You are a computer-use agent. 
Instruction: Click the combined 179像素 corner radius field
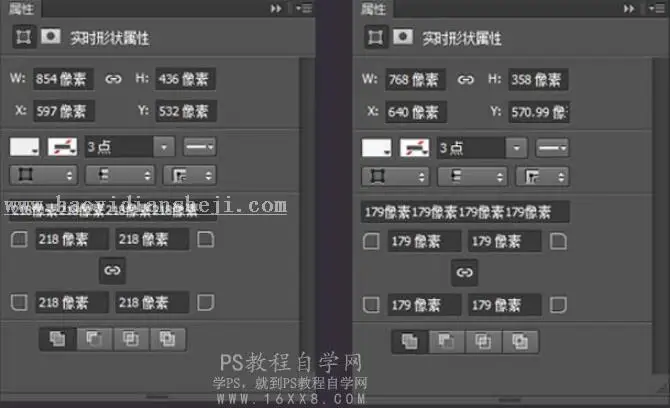465,212
